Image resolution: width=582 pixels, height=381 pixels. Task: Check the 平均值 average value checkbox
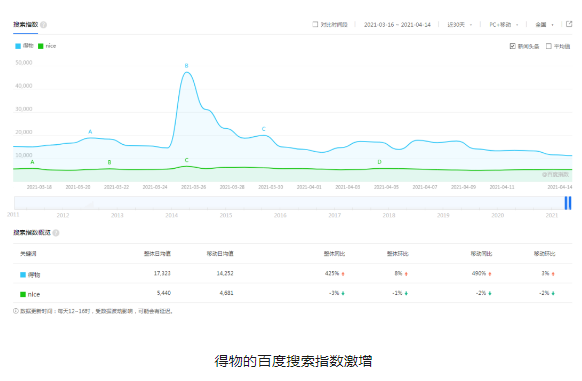click(549, 46)
